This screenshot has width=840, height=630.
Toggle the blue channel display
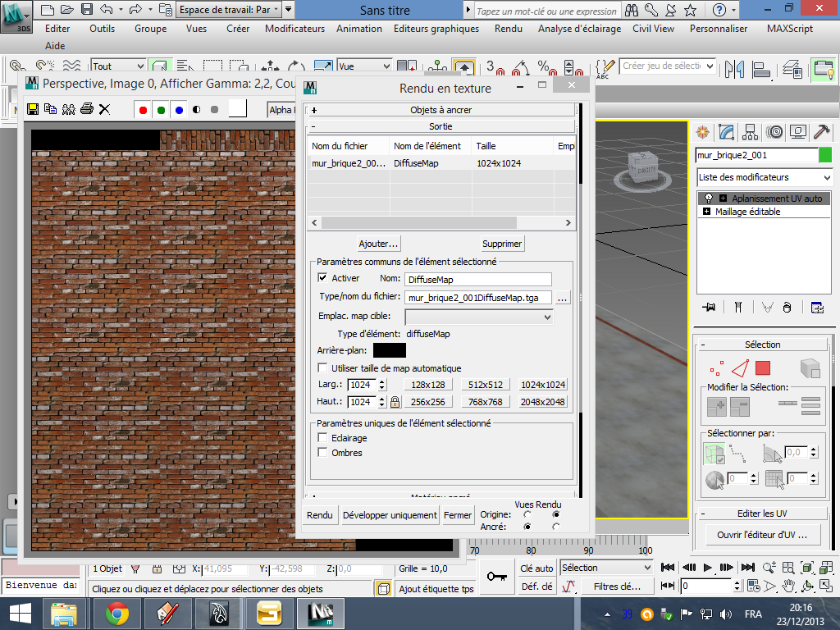[x=179, y=110]
